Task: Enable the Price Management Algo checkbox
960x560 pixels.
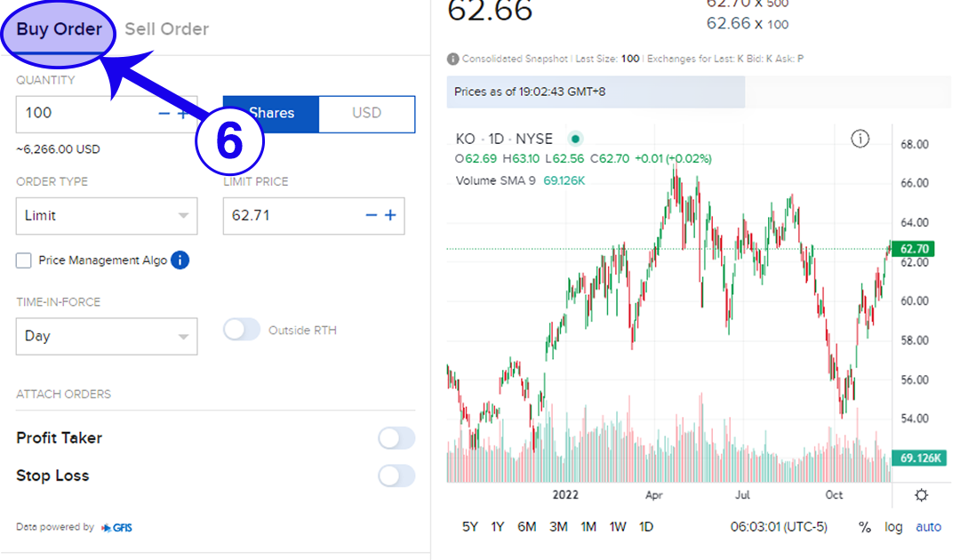Action: [24, 260]
